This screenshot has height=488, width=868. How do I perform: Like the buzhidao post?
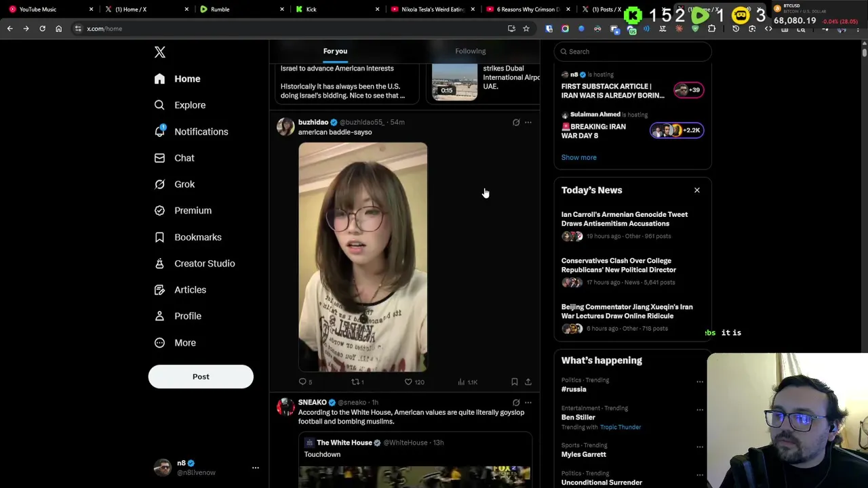pyautogui.click(x=414, y=382)
